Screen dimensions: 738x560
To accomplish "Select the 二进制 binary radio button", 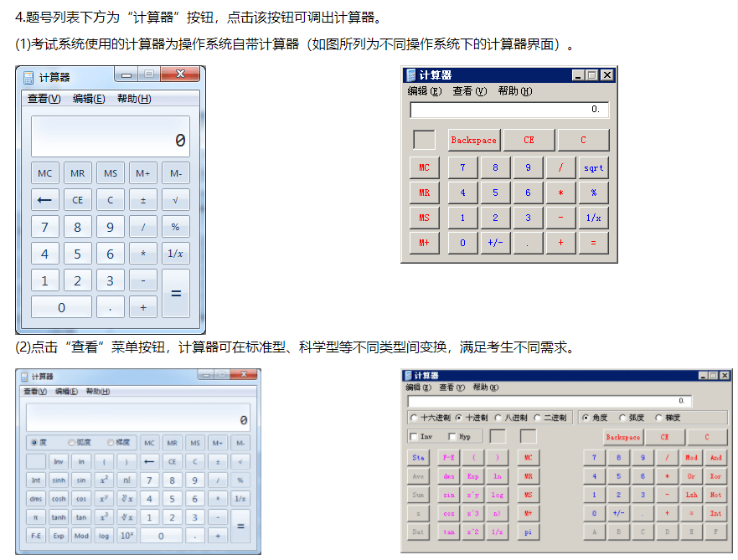I will point(538,418).
